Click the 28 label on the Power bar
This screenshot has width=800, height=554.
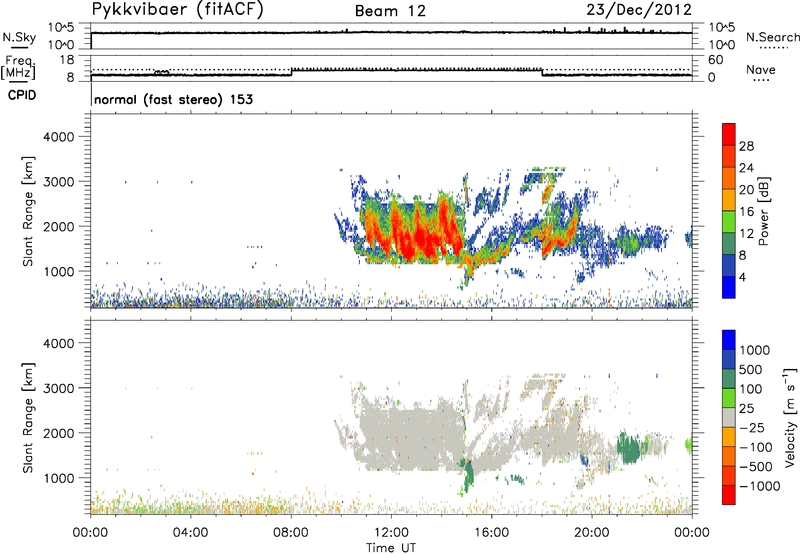[x=746, y=146]
